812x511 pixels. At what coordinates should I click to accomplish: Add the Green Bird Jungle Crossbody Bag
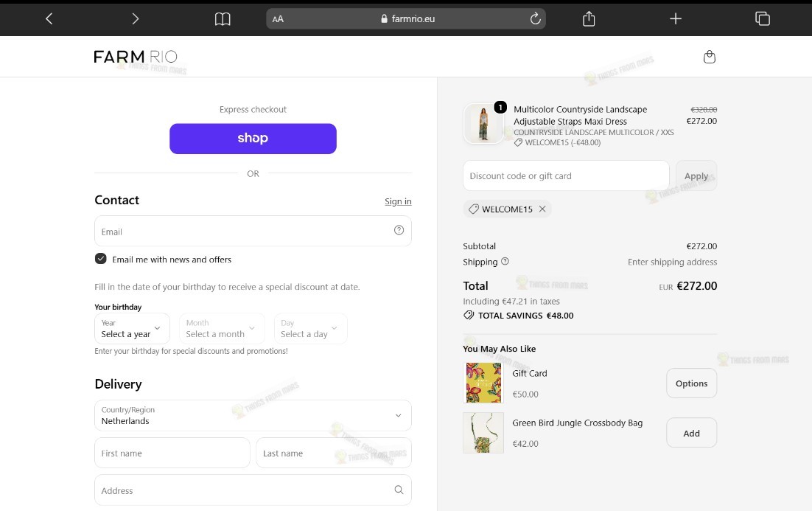[x=691, y=433]
